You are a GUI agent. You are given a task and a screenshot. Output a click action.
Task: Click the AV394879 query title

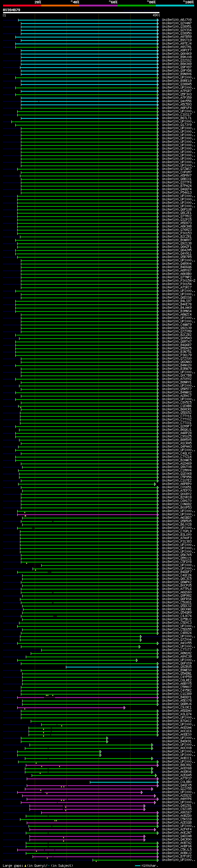pos(11,10)
